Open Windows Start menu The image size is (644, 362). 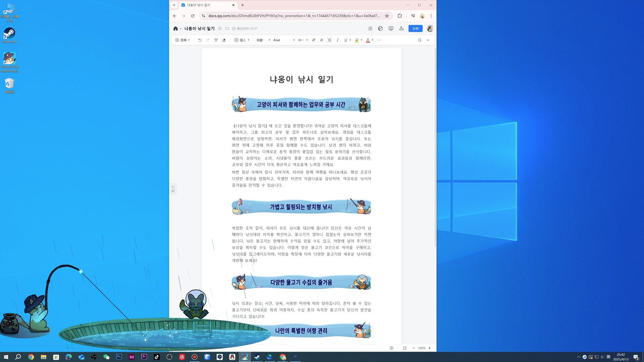click(x=6, y=357)
